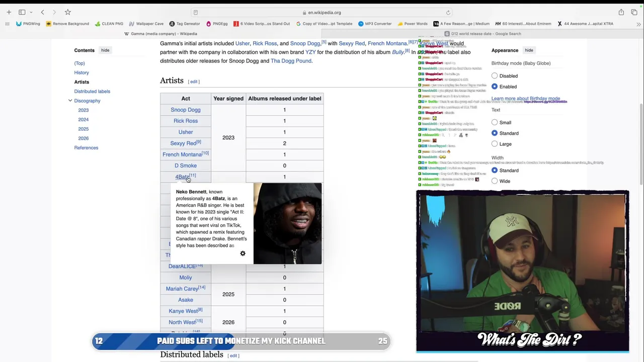644x362 pixels.
Task: Jump to Artists section in Contents
Action: 82,82
